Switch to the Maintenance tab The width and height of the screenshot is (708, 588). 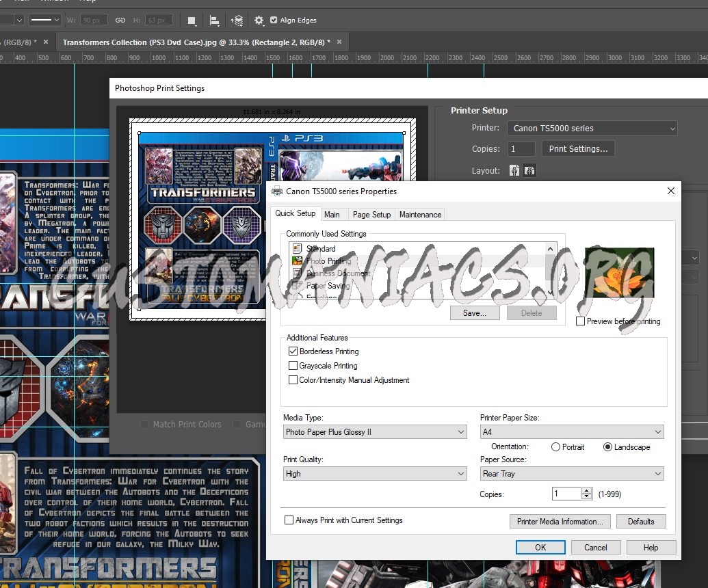421,215
